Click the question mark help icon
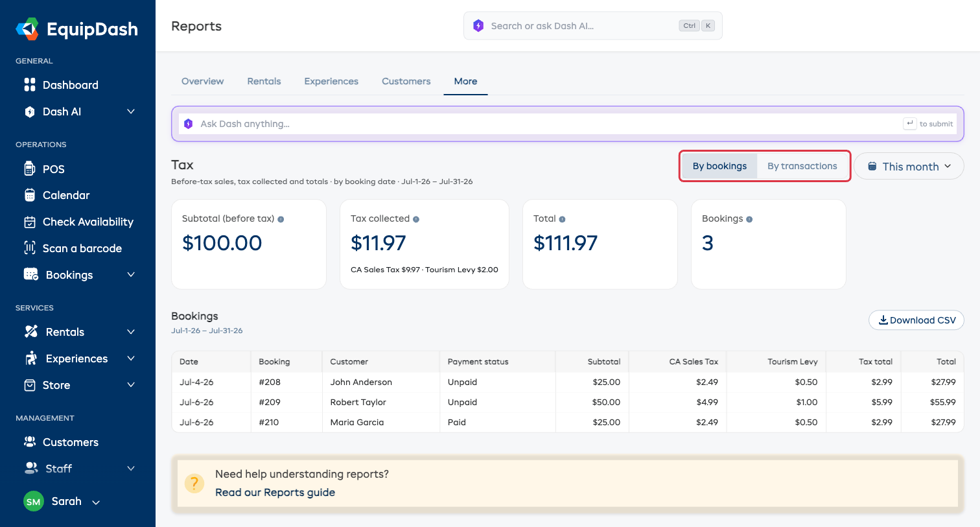 [x=194, y=484]
